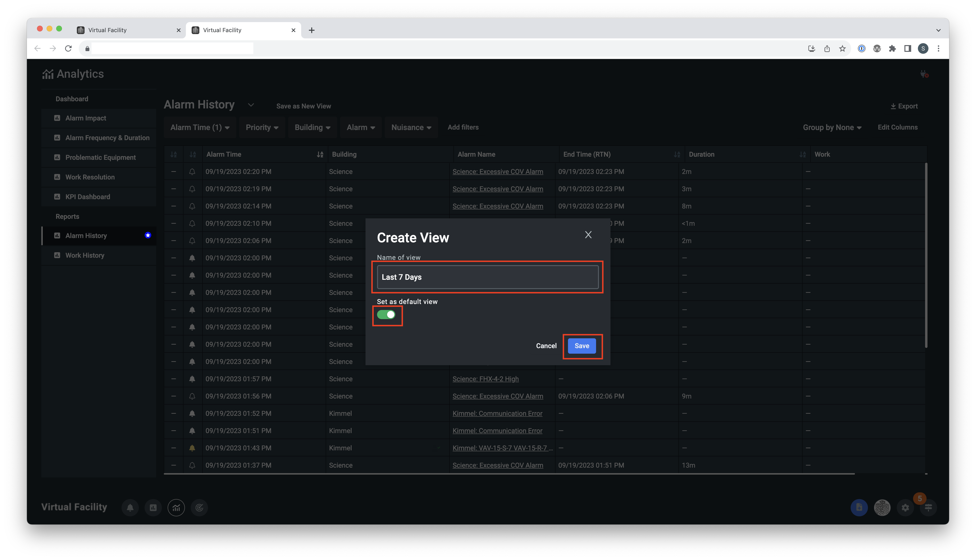
Task: Click the target goals icon in the bottom bar
Action: click(x=199, y=508)
